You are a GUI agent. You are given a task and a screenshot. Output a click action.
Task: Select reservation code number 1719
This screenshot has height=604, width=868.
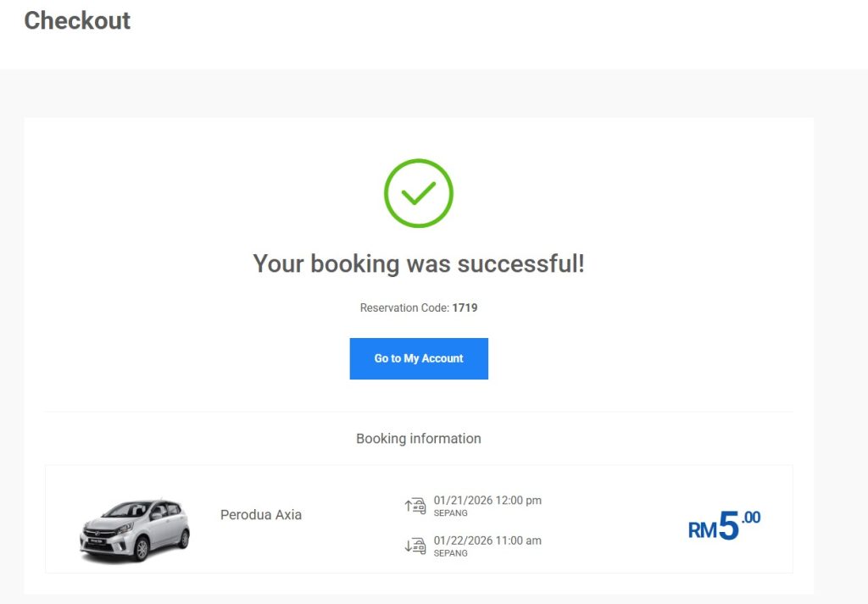[465, 308]
